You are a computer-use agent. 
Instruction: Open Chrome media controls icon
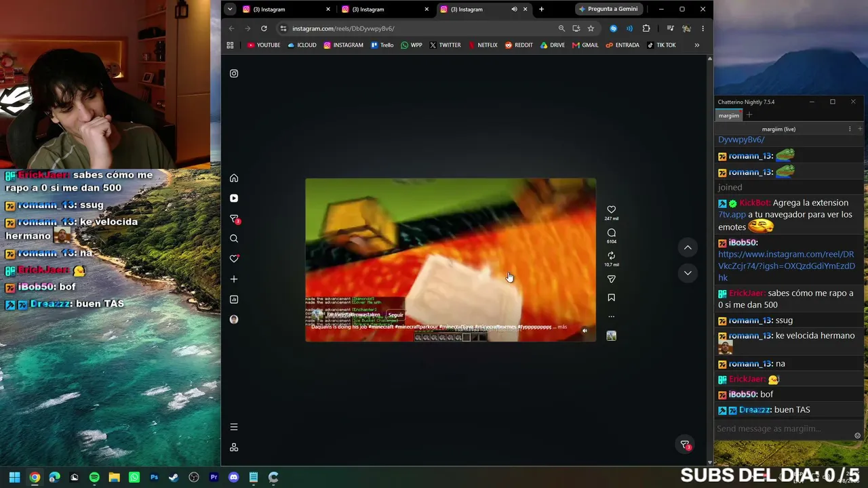(x=670, y=28)
